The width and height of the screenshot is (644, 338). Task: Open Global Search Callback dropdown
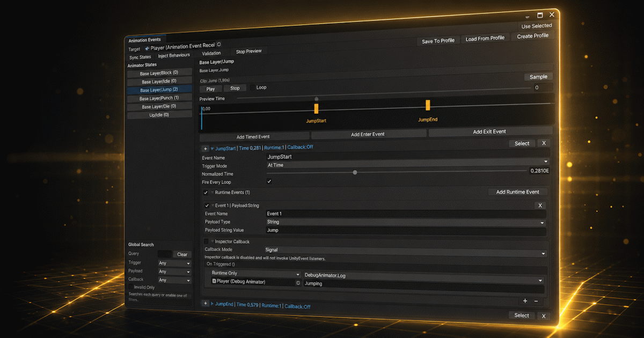point(174,280)
